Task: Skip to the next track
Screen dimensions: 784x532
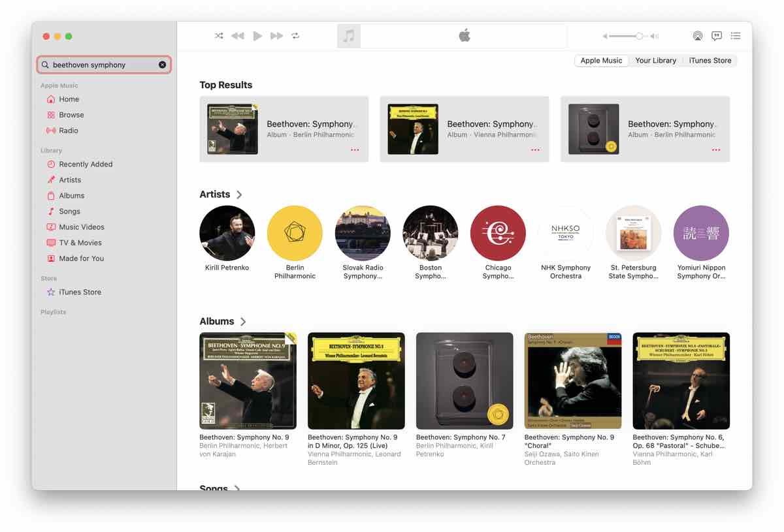Action: (x=277, y=36)
